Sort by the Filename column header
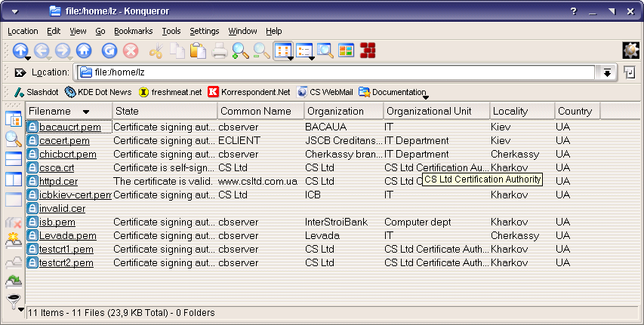Viewport: 644px width, 325px height. point(69,111)
